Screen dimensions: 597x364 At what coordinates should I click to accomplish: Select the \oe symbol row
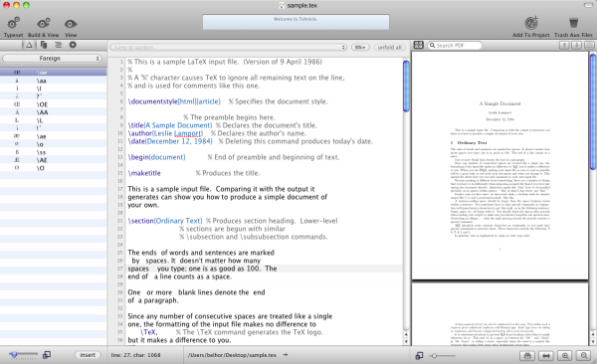tap(54, 73)
